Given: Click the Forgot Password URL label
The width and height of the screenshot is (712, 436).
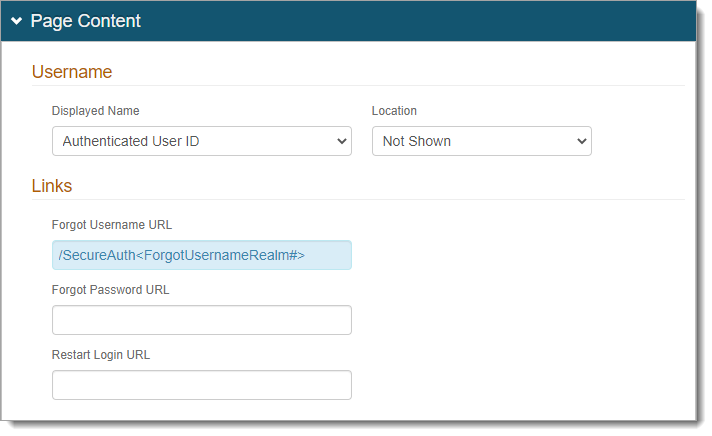Looking at the screenshot, I should (x=110, y=290).
